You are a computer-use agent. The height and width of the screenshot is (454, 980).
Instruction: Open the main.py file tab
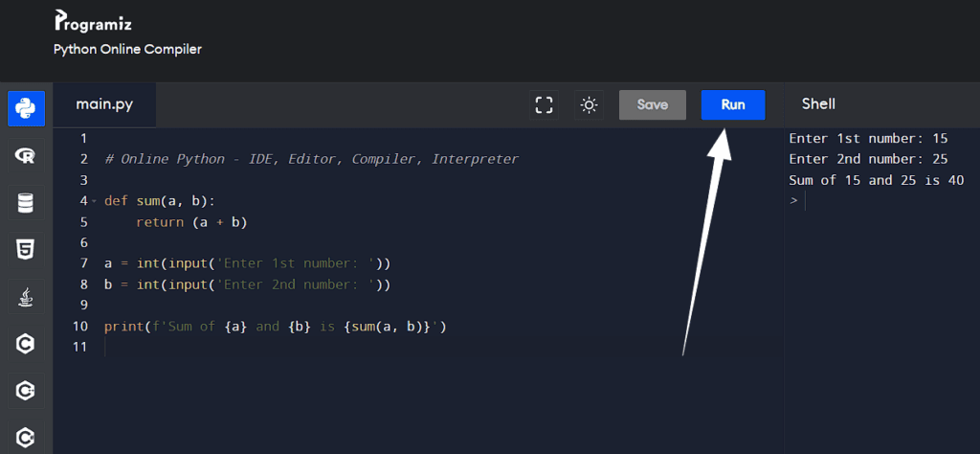104,105
